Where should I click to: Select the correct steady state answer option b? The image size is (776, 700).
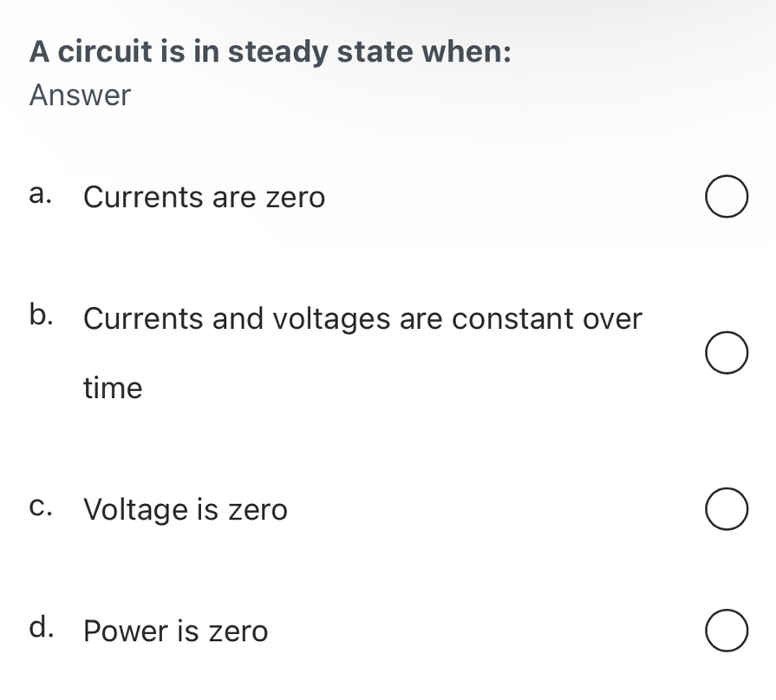(x=727, y=352)
